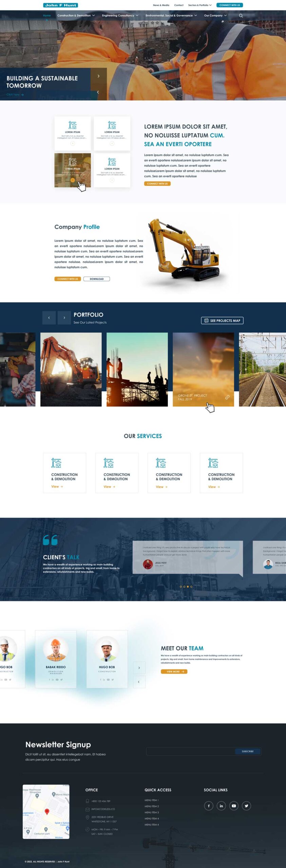Select the last testimonial carousel dot
Screen dimensions: 286x868
pyautogui.click(x=191, y=587)
